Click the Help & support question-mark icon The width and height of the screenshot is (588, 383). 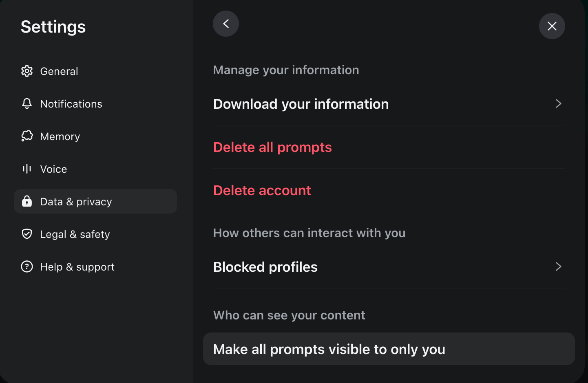(27, 266)
